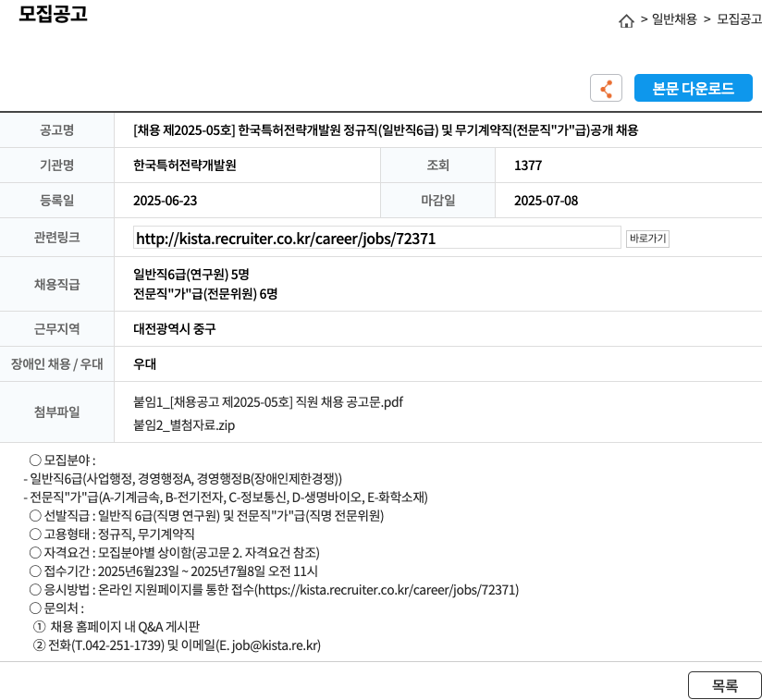
Task: Click deadline date 2025-07-08
Action: (x=547, y=201)
